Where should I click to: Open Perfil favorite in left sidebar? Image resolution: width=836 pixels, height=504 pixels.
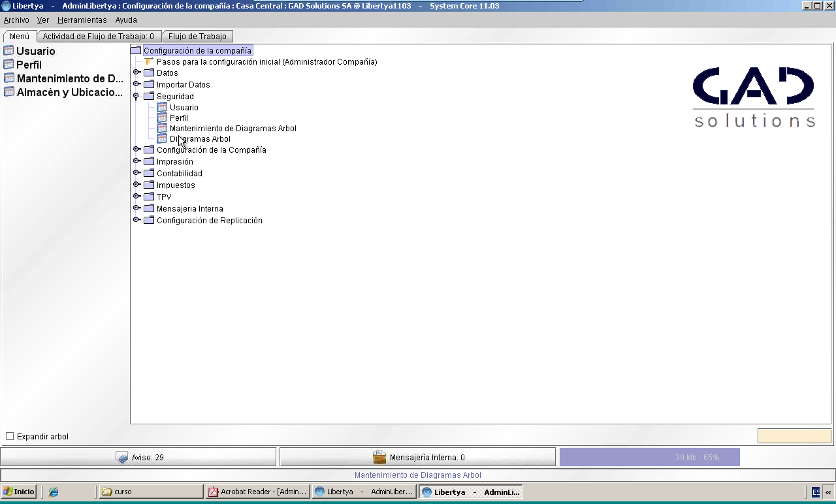click(x=29, y=65)
